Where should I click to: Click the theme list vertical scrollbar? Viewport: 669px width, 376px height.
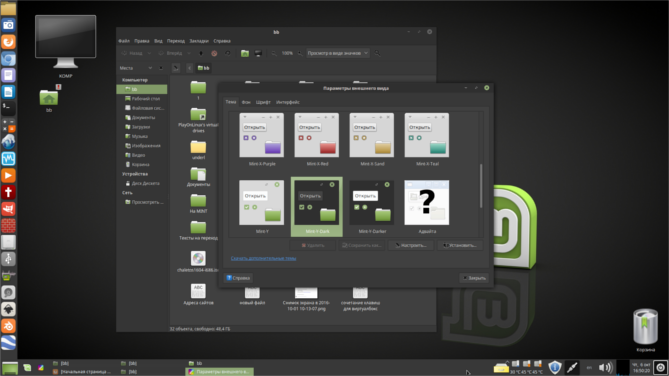[x=481, y=186]
